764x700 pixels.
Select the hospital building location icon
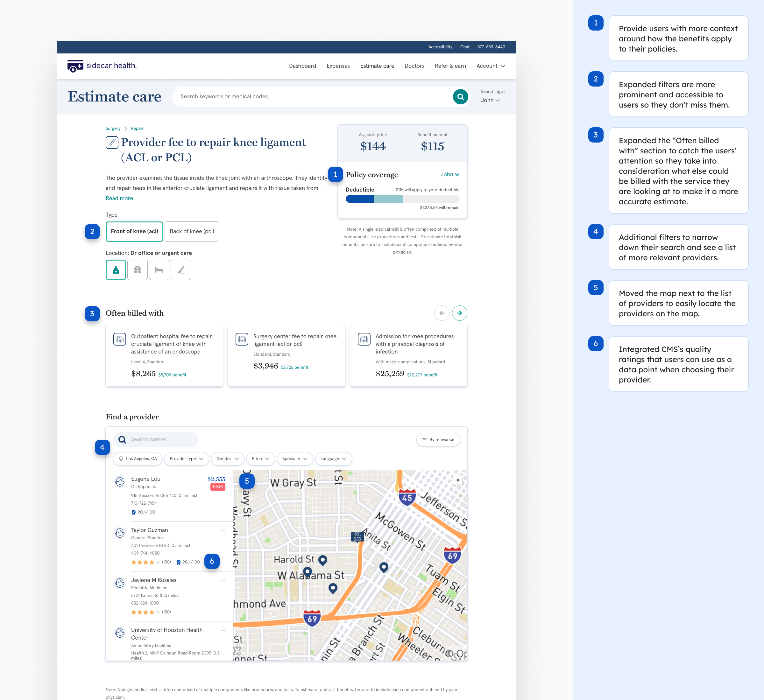coord(137,270)
